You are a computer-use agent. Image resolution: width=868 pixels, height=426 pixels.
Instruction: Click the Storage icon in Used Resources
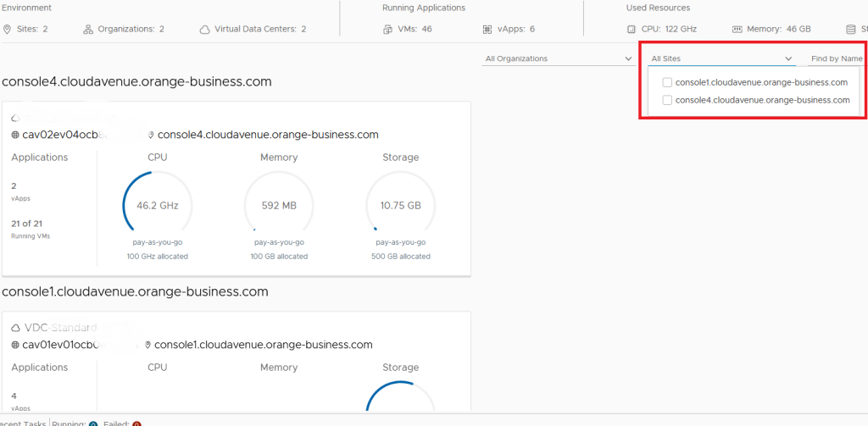851,30
